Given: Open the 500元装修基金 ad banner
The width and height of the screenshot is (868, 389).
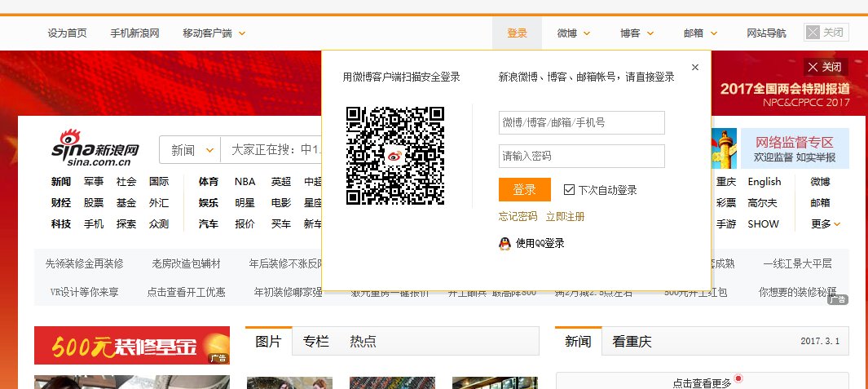Looking at the screenshot, I should click(132, 345).
